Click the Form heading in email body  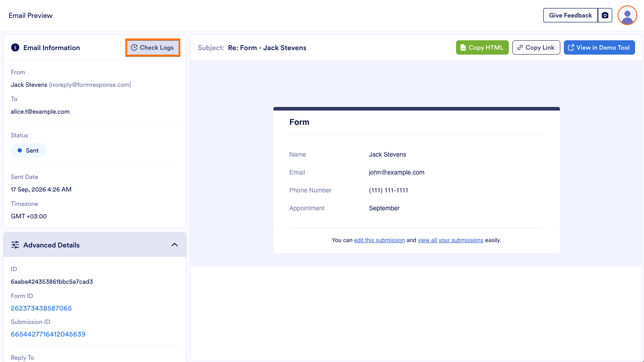coord(299,122)
